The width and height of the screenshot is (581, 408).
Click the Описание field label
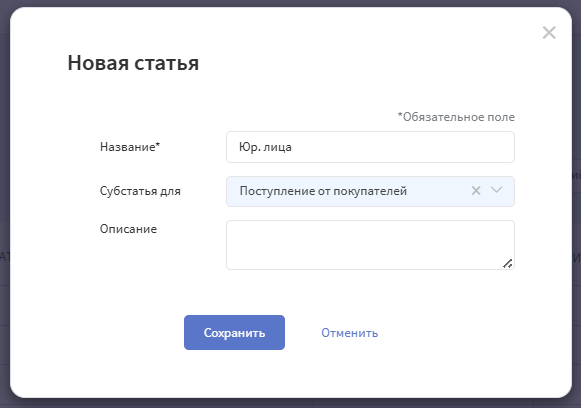(x=128, y=229)
